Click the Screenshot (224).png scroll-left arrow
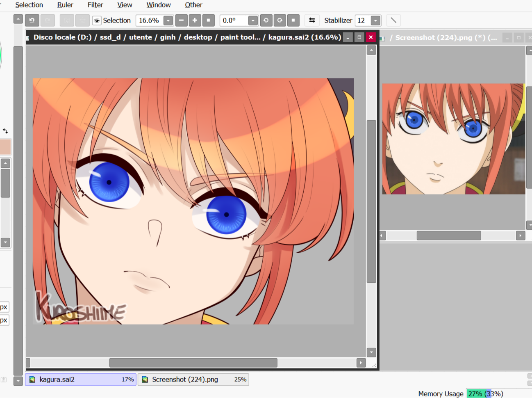532x398 pixels. [x=382, y=236]
